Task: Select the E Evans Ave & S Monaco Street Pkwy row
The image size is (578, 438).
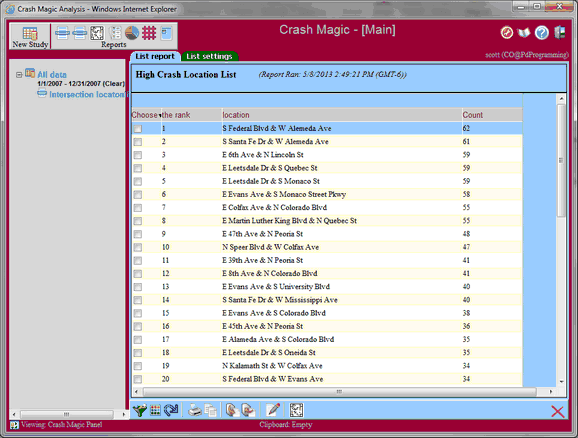Action: pos(327,194)
